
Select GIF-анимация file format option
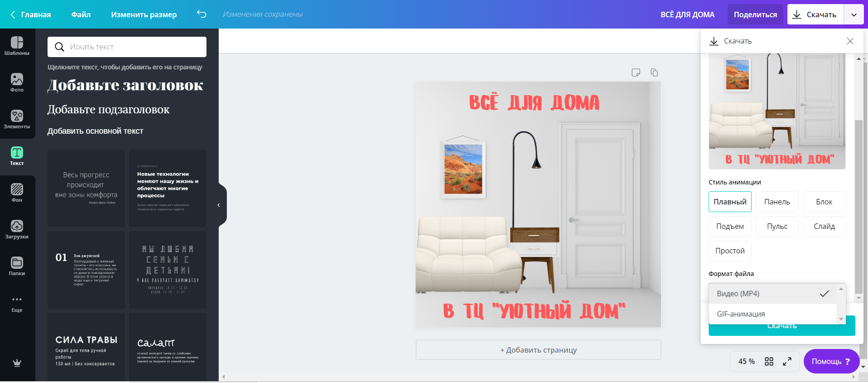[x=741, y=314]
